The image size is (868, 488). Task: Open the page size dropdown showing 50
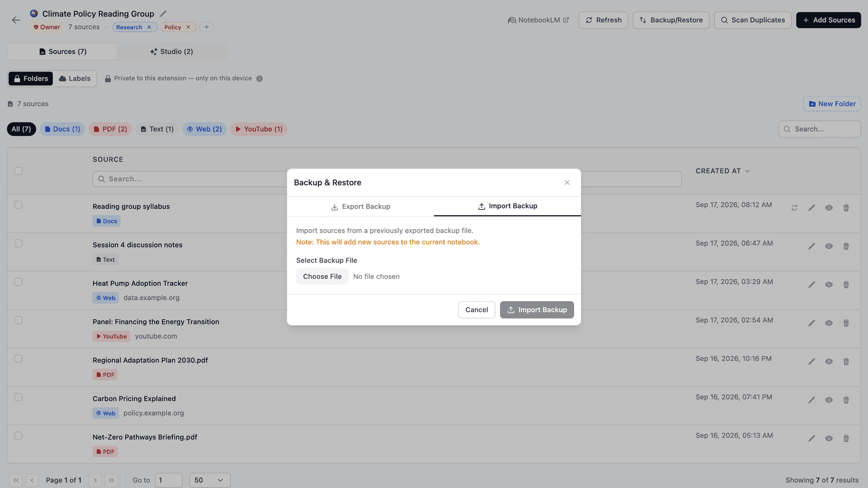point(210,480)
